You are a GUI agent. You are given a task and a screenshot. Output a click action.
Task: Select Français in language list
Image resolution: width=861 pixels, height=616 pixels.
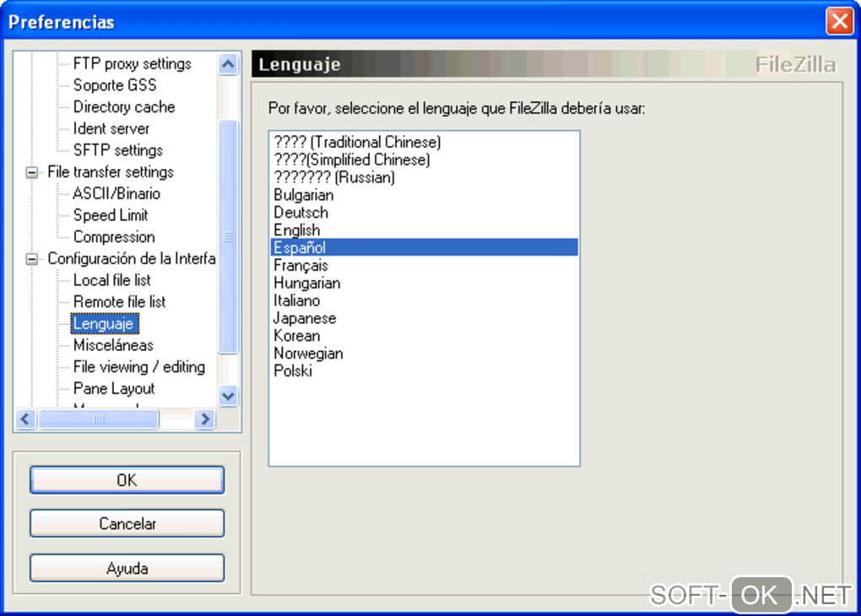pos(424,265)
